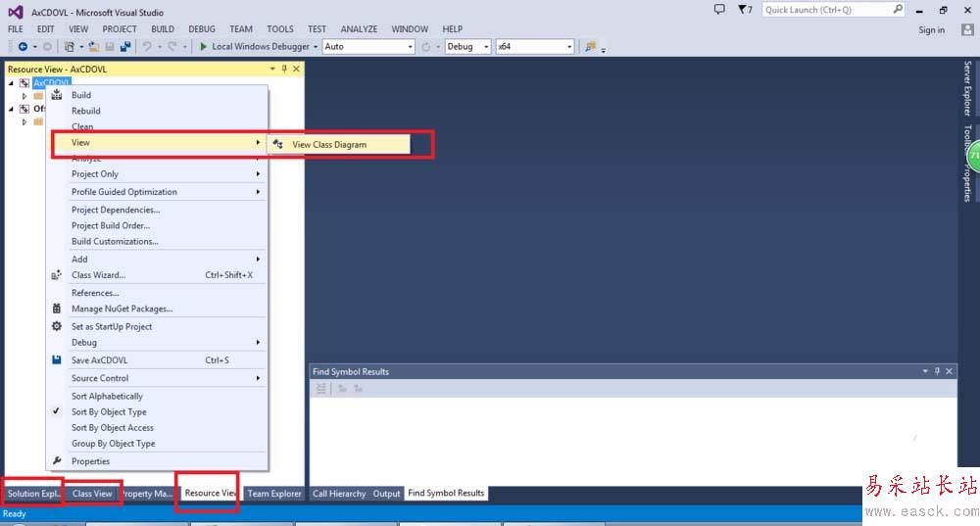Open the Find Symbol Results window options arrow
Screen dimensions: 980x526
point(925,371)
